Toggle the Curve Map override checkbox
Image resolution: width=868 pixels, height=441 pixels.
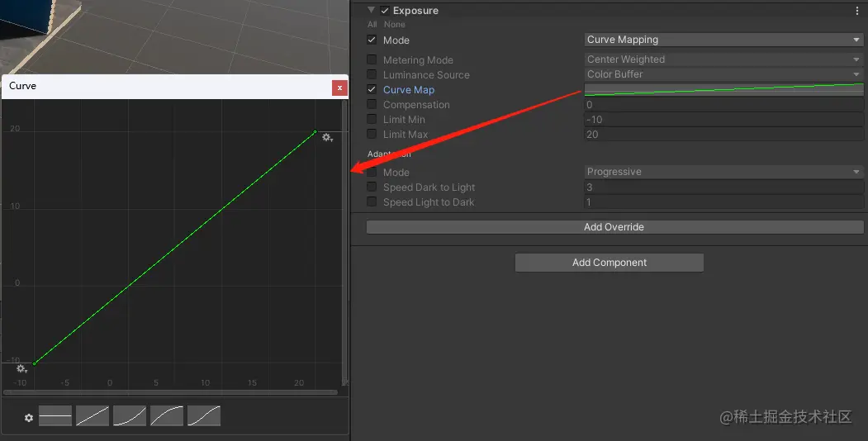[372, 89]
